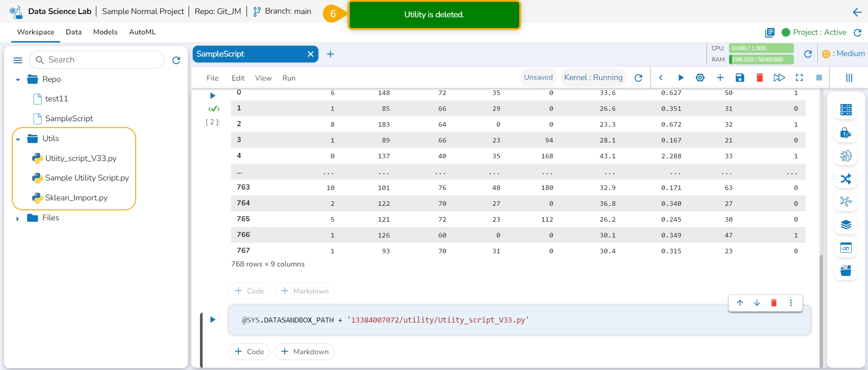Stop kernel execution with square button
The width and height of the screenshot is (868, 370).
(819, 78)
